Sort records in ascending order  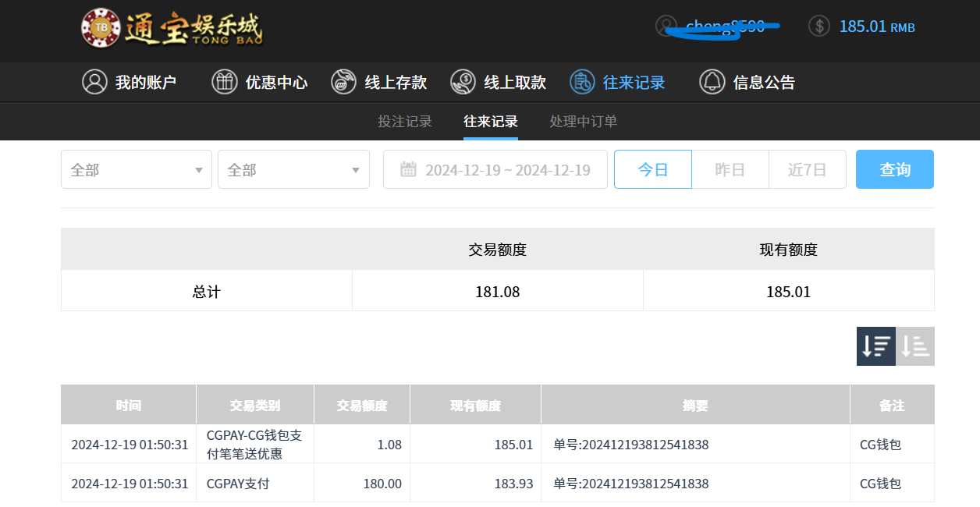[915, 346]
